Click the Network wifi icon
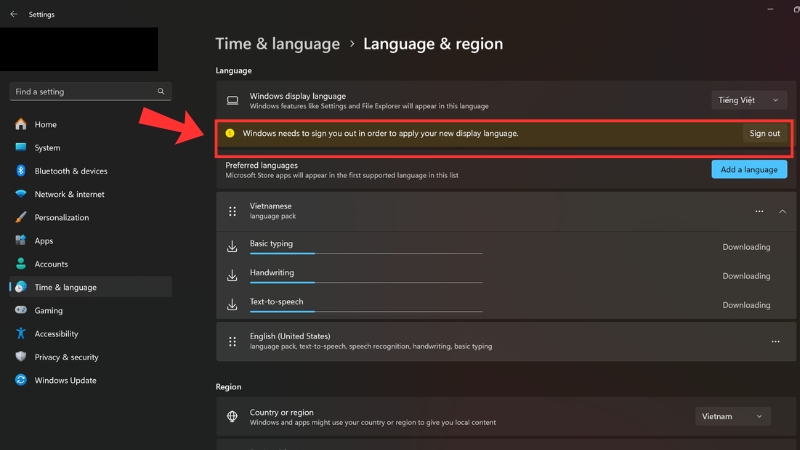 (x=21, y=194)
